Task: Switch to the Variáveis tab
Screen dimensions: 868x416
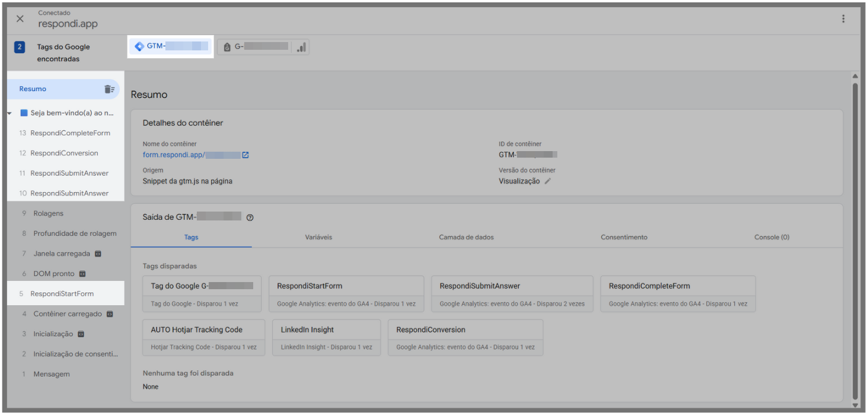Action: pos(318,237)
